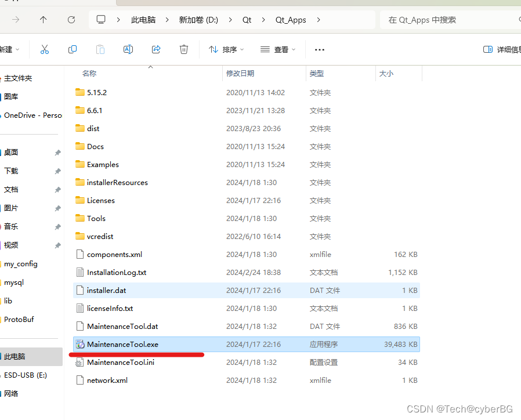This screenshot has width=521, height=420.
Task: Click the Paste icon
Action: tap(100, 49)
